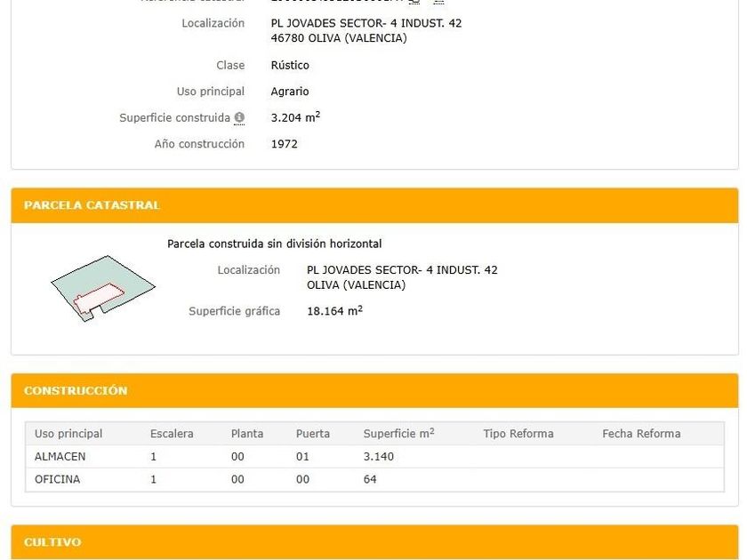This screenshot has width=747, height=560.
Task: Click 'Parcela construida sin división horizontal' text
Action: pos(275,244)
